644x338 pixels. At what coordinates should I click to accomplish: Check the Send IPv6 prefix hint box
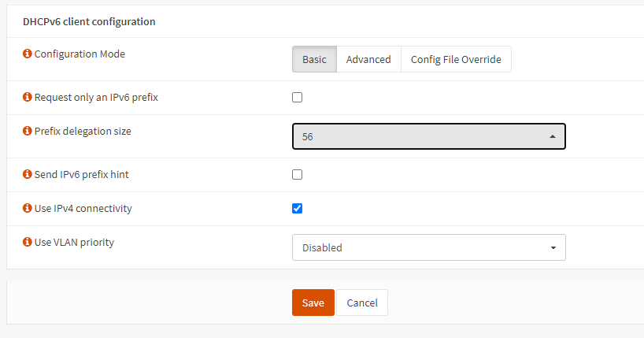click(x=298, y=175)
